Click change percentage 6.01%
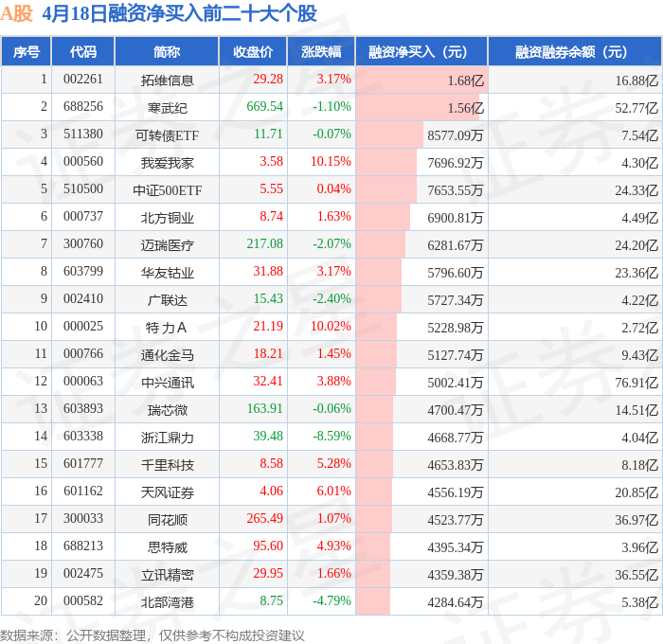 pyautogui.click(x=334, y=491)
